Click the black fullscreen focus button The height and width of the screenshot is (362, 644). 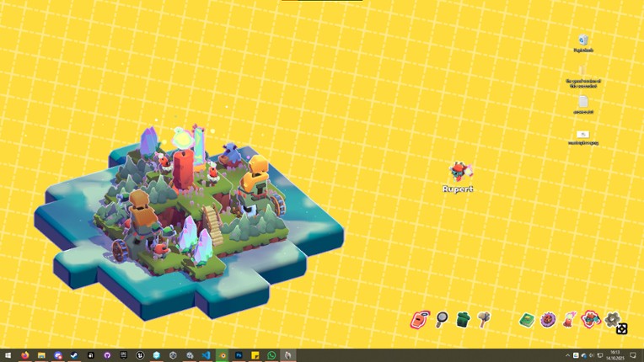(x=621, y=328)
